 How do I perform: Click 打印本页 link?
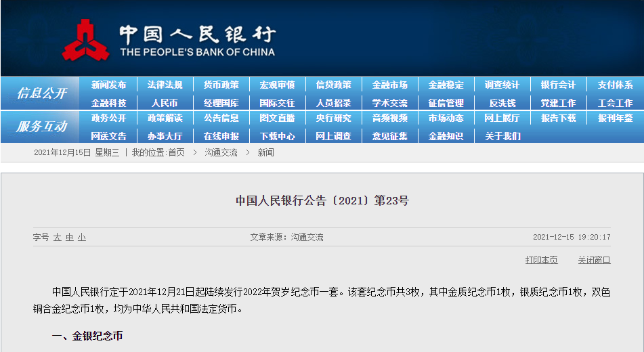click(541, 260)
